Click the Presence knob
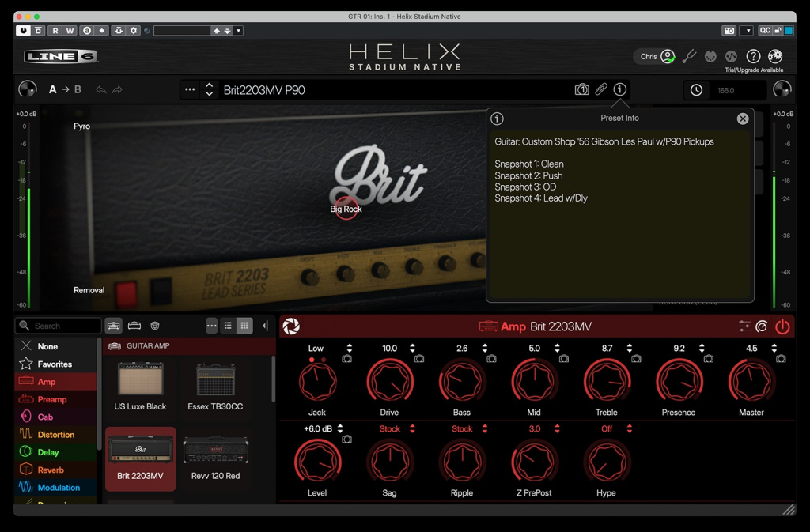 (x=679, y=383)
